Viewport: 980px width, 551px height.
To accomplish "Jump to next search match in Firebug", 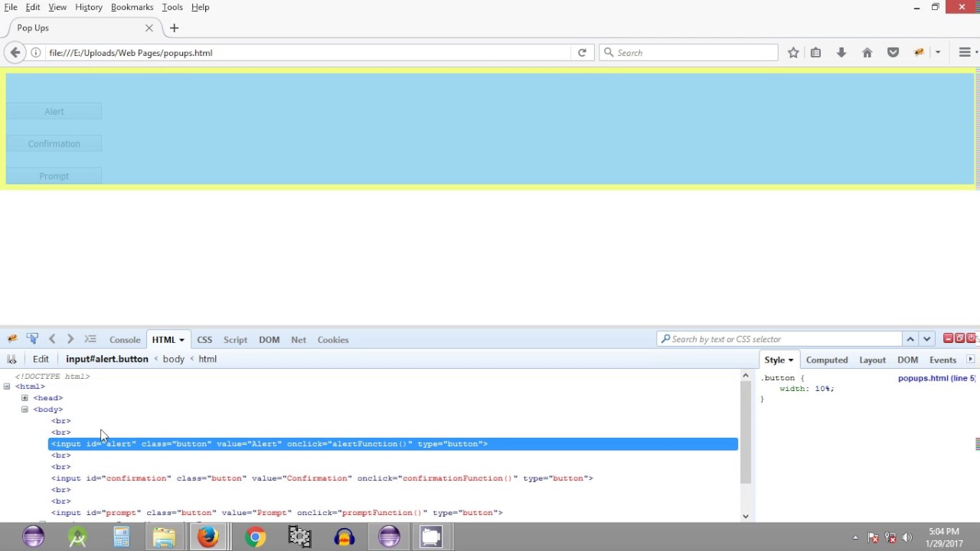I will coord(926,339).
